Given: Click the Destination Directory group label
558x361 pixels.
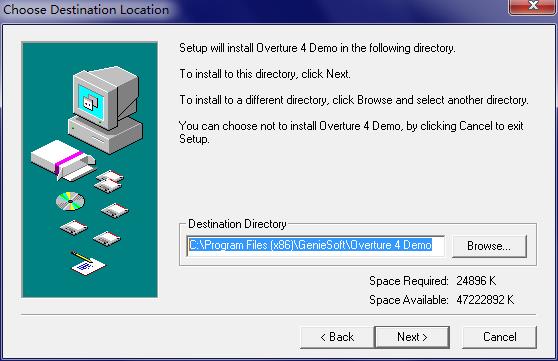Looking at the screenshot, I should (x=237, y=224).
